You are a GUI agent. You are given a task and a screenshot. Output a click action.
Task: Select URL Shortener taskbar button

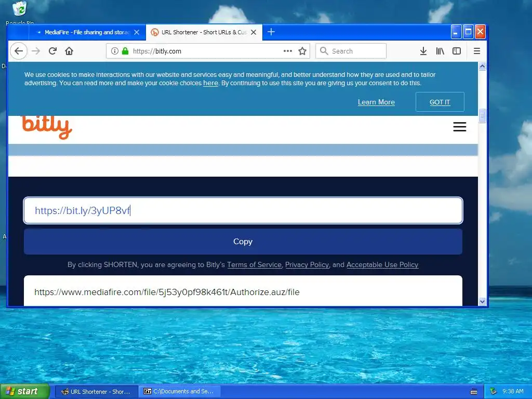click(96, 392)
